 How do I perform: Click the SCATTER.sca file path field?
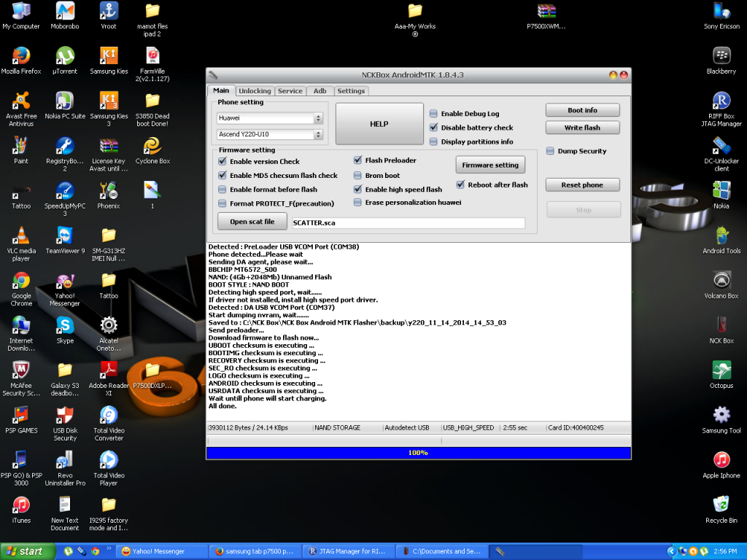tap(408, 222)
